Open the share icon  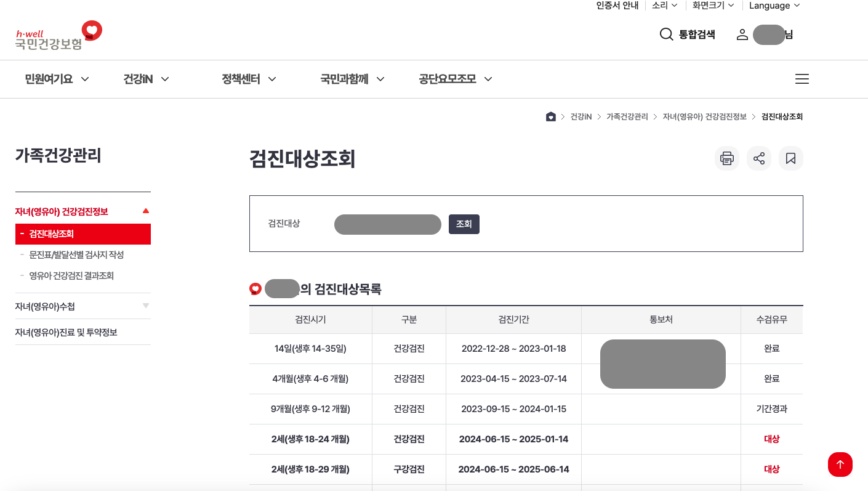pos(759,158)
